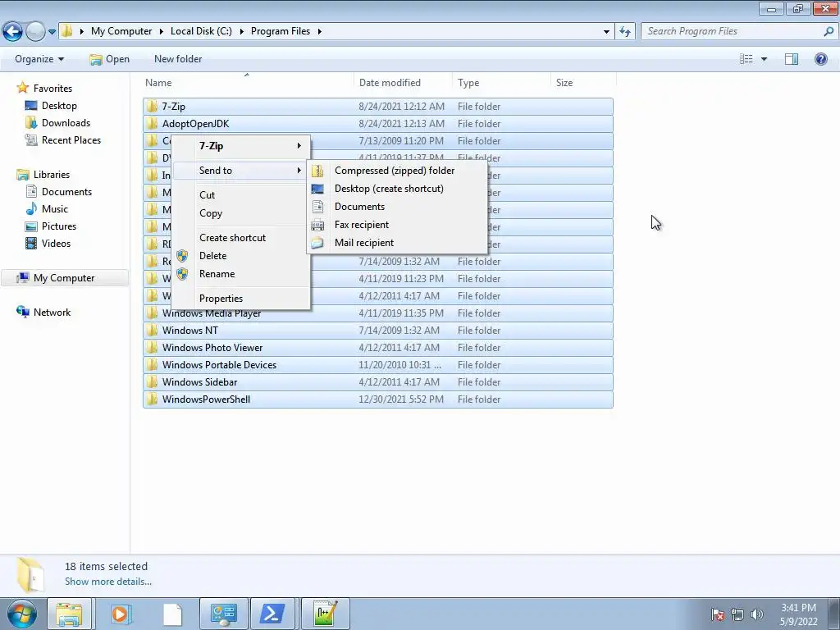Navigate to My Computer breadcrumb
The image size is (840, 630).
pos(121,31)
